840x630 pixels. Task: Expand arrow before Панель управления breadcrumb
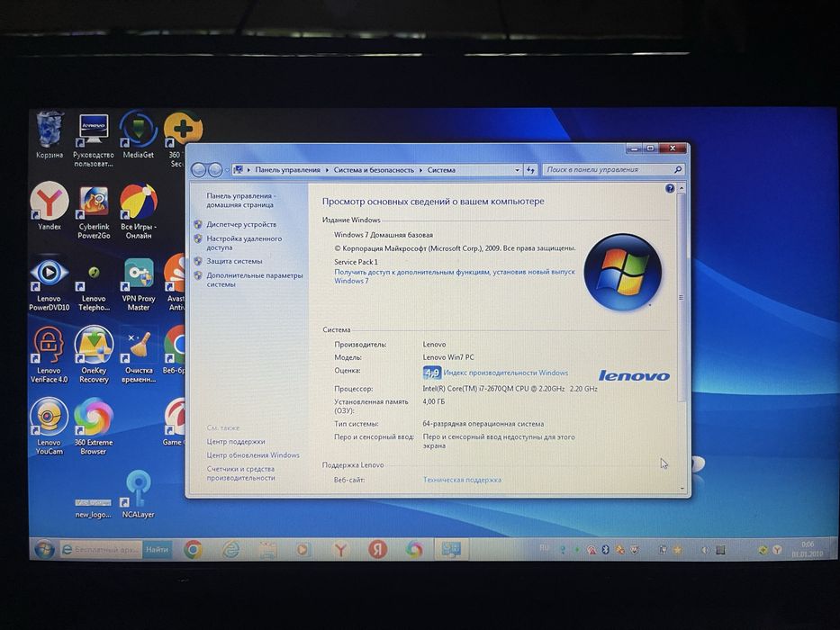(248, 170)
